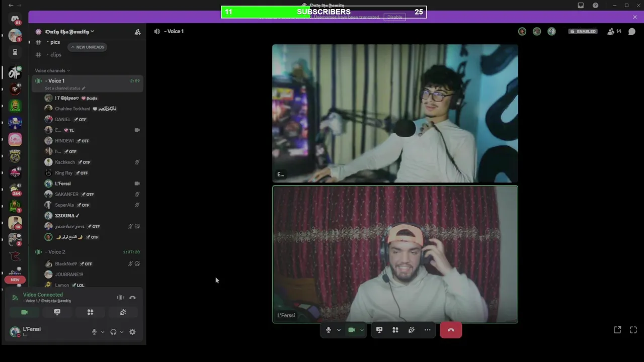The width and height of the screenshot is (644, 362).
Task: Click Video Connected status text
Action: pos(43,295)
